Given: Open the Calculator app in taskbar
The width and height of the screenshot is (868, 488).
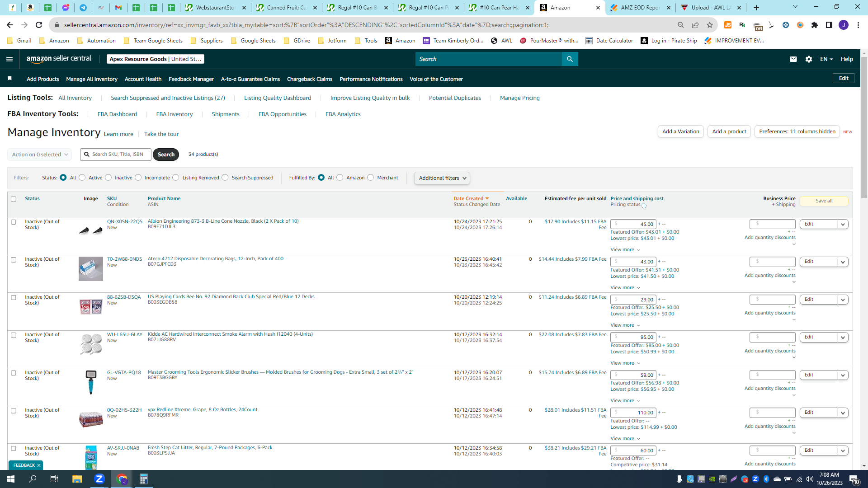Looking at the screenshot, I should 144,479.
